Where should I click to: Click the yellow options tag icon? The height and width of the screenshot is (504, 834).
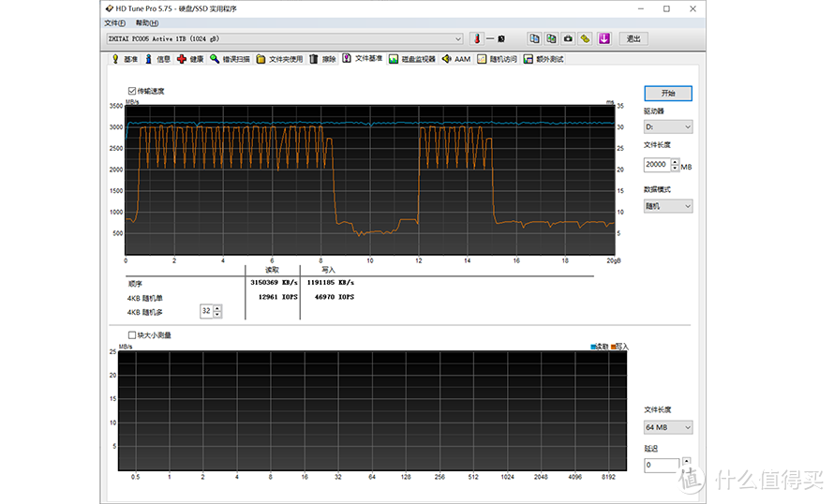(585, 38)
